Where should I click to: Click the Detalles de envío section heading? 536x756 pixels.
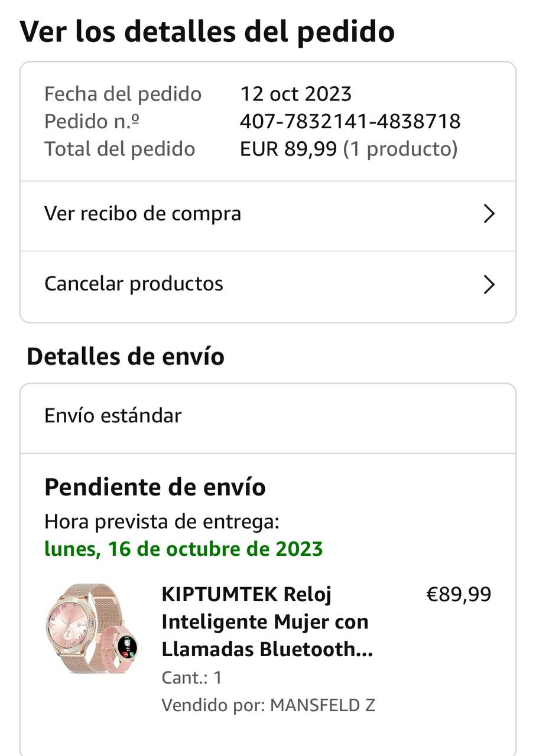125,357
